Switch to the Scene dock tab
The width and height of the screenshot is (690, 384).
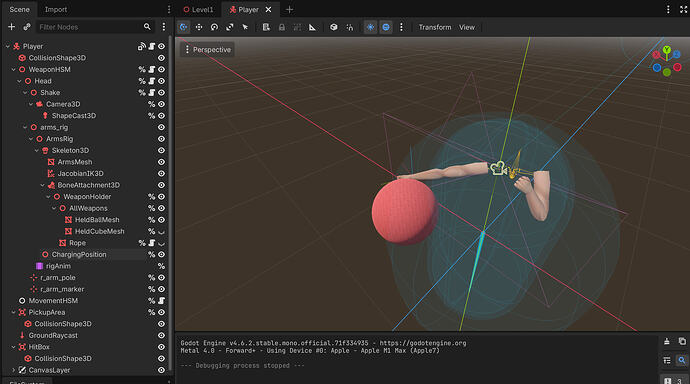click(19, 9)
